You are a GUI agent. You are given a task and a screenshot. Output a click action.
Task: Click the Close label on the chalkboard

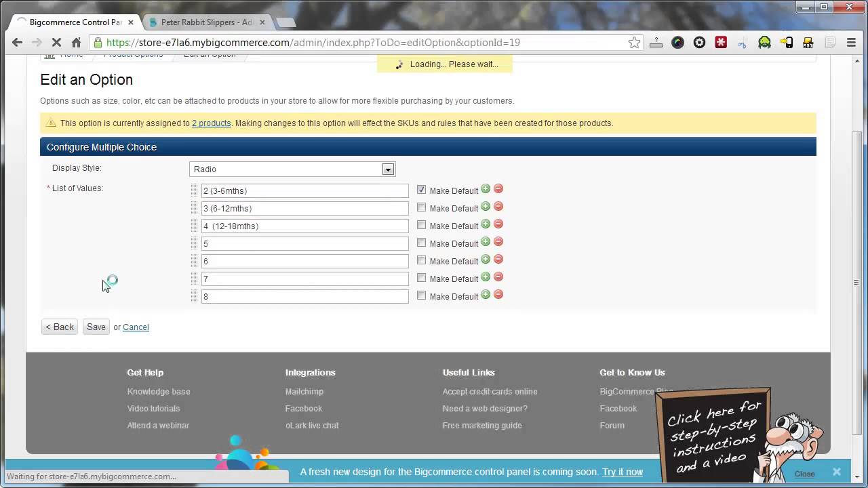pos(805,474)
